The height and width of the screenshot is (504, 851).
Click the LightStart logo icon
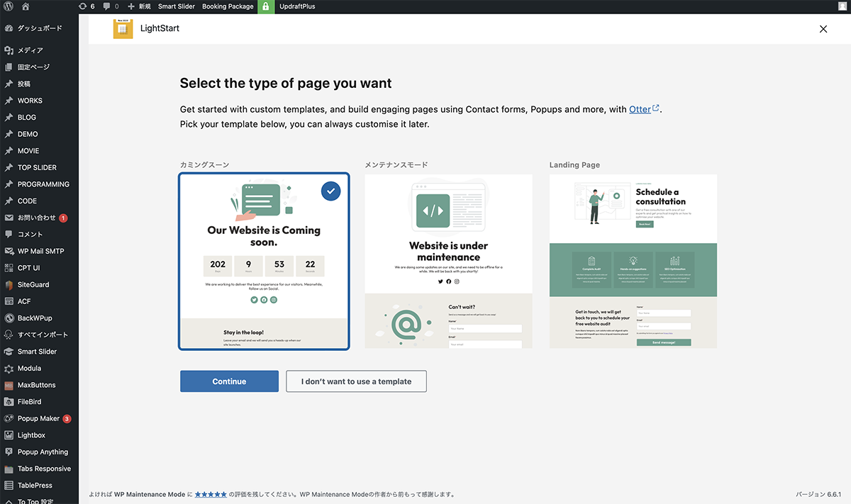pyautogui.click(x=123, y=29)
